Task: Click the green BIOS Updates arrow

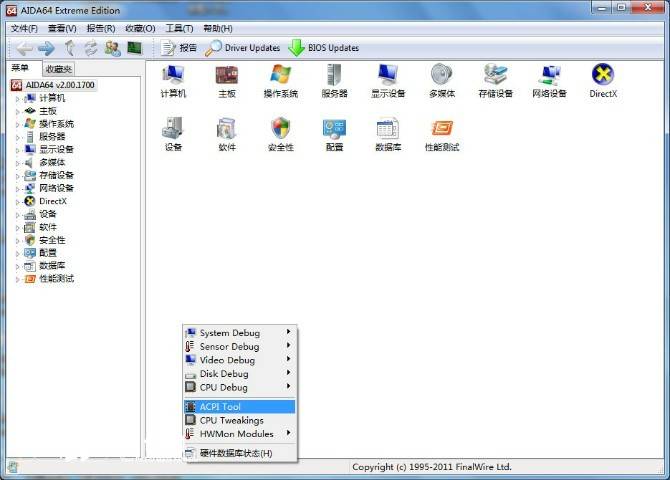Action: click(x=297, y=48)
